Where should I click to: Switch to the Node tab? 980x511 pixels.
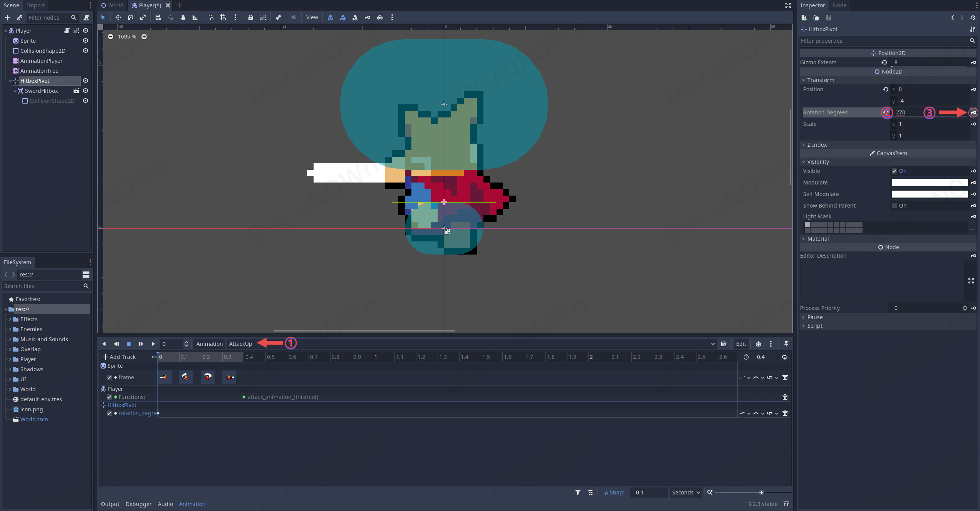coord(839,5)
